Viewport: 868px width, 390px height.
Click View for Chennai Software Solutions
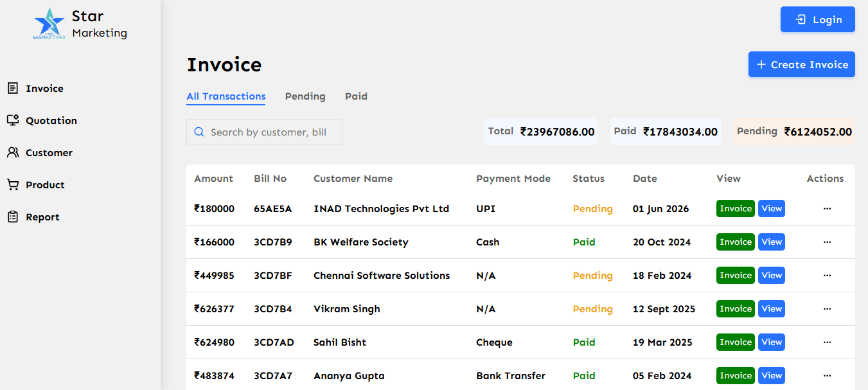point(772,276)
